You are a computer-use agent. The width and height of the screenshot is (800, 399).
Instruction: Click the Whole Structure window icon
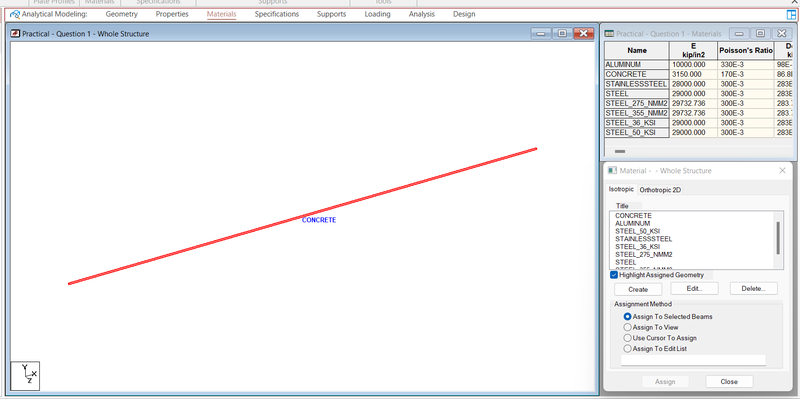pos(15,34)
